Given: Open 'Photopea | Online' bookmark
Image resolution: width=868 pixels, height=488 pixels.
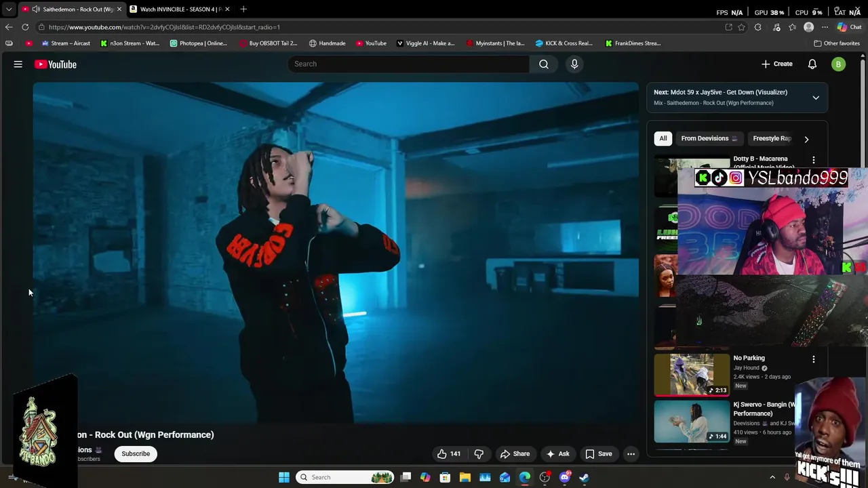Looking at the screenshot, I should 198,43.
